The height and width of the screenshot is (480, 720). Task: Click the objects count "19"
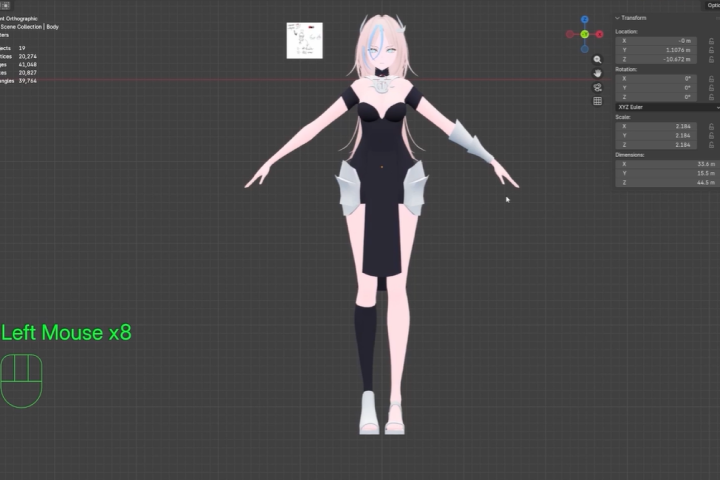pos(22,48)
